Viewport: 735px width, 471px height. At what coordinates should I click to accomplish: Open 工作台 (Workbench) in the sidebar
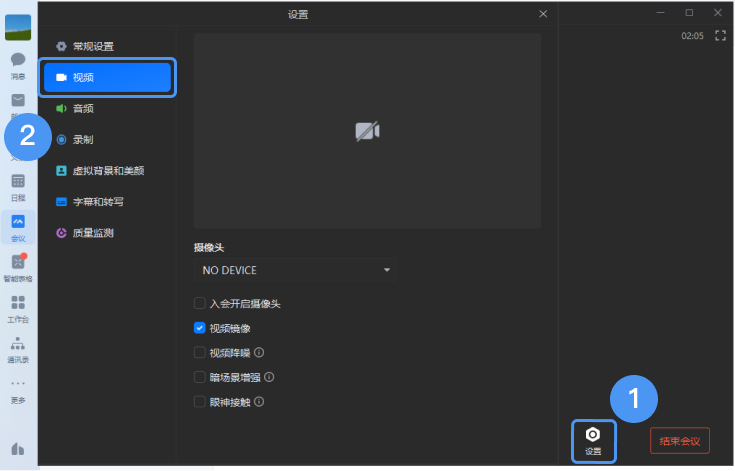18,308
